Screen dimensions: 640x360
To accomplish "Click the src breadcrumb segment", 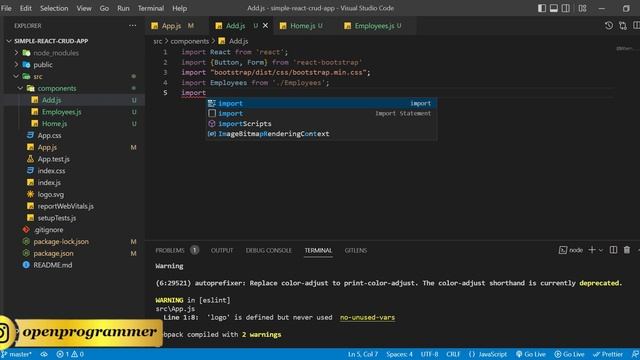I will point(158,41).
